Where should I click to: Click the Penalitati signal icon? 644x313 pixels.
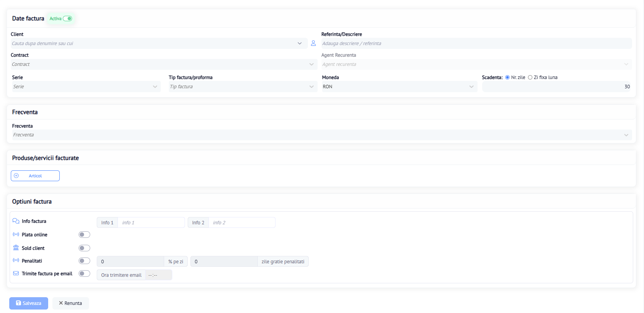point(16,260)
